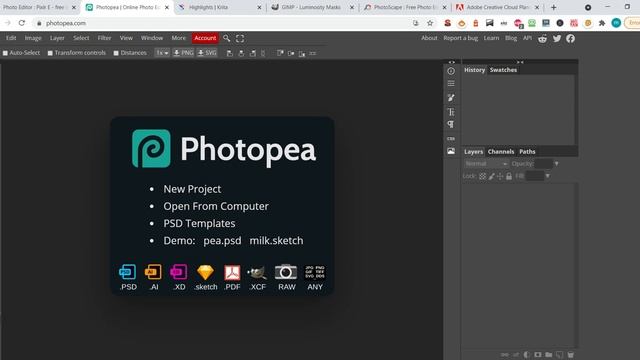
Task: Enable the Auto-Select checkbox
Action: (x=5, y=53)
